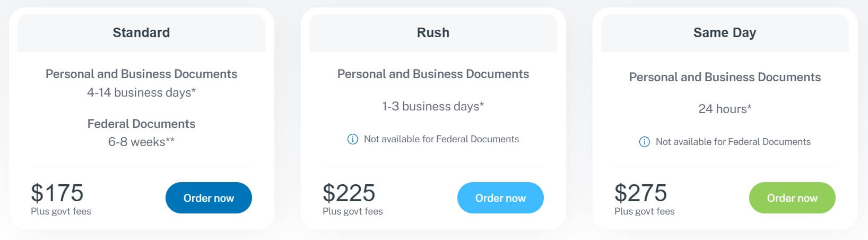
Task: Order the Standard plan with dark blue button
Action: click(x=209, y=198)
